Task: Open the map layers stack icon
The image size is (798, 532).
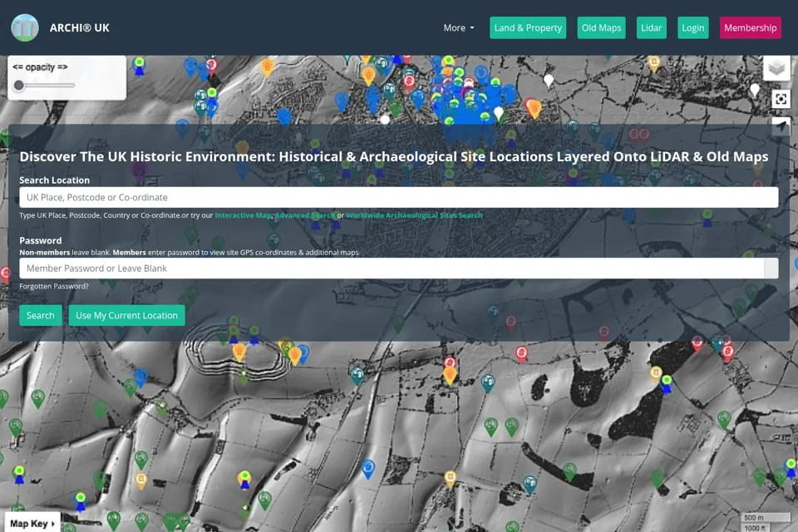Action: click(776, 67)
